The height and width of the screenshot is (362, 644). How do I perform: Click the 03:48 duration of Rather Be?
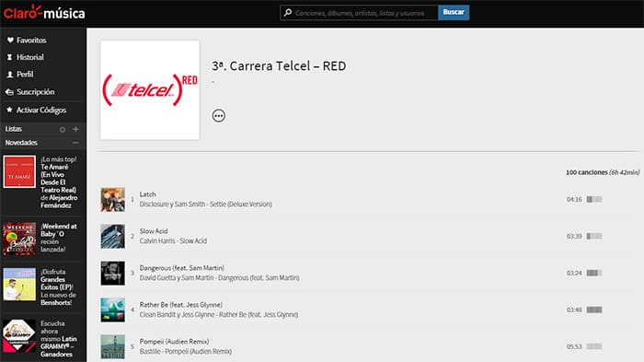(574, 309)
